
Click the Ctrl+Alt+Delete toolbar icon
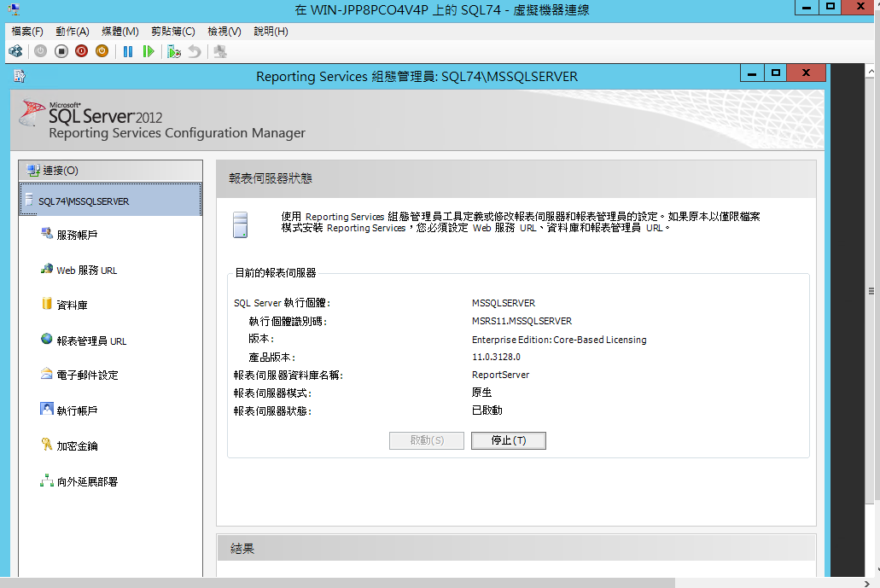click(15, 51)
